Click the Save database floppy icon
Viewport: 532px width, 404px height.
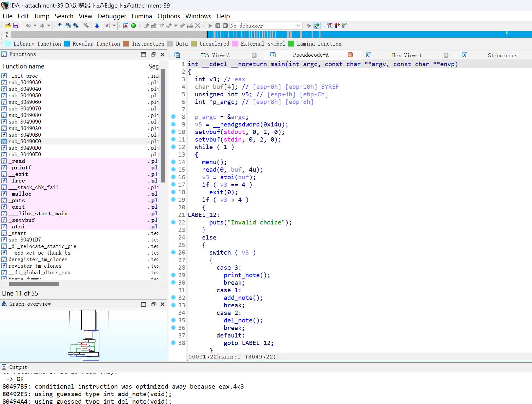pyautogui.click(x=16, y=26)
